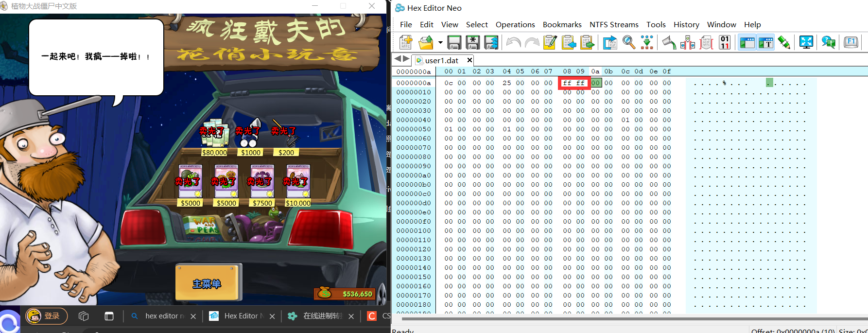Click the Save As floppy with asterisk icon
Screen dimensions: 868x333
[x=472, y=43]
